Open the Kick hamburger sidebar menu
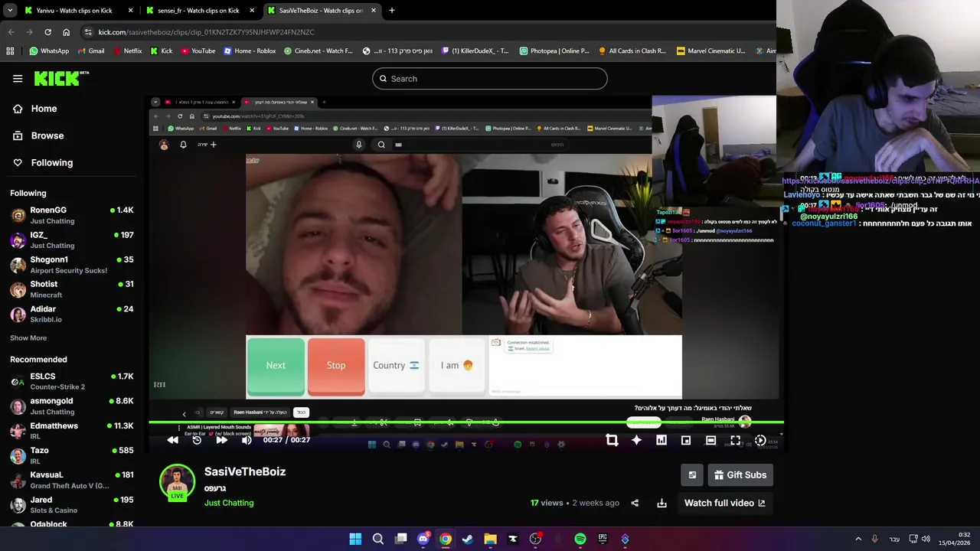Screen dimensions: 980x551 (x=18, y=78)
